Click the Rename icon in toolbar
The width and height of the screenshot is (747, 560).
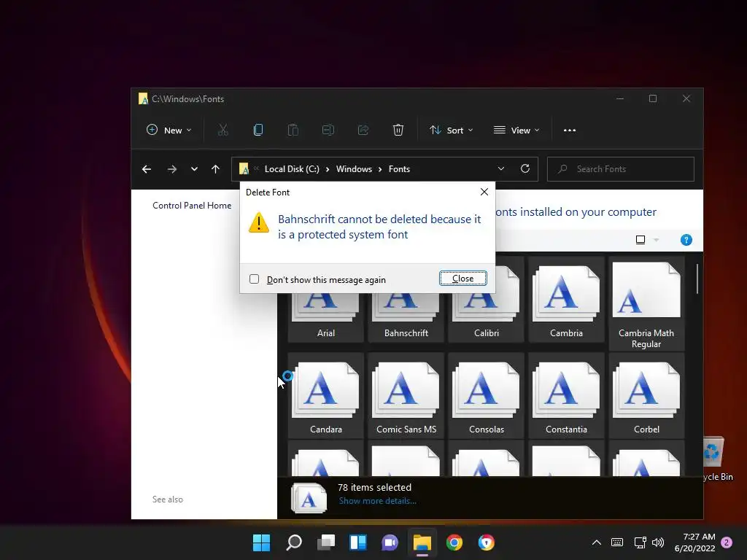(x=328, y=130)
